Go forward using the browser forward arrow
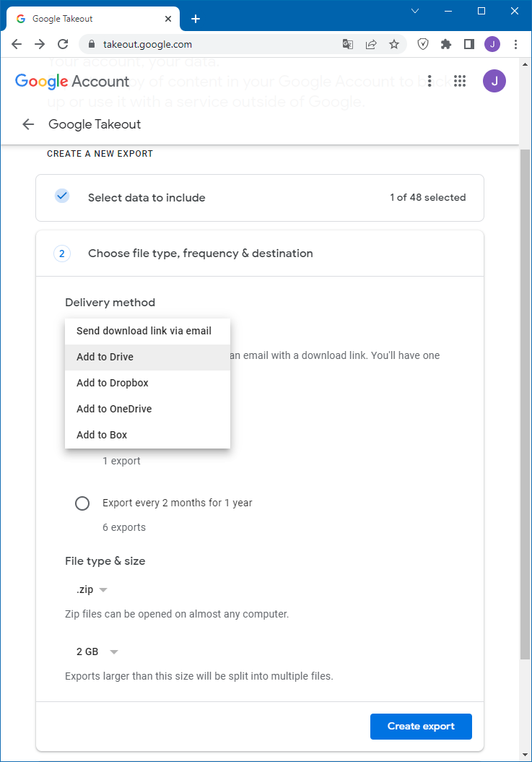The height and width of the screenshot is (762, 532). pyautogui.click(x=40, y=44)
